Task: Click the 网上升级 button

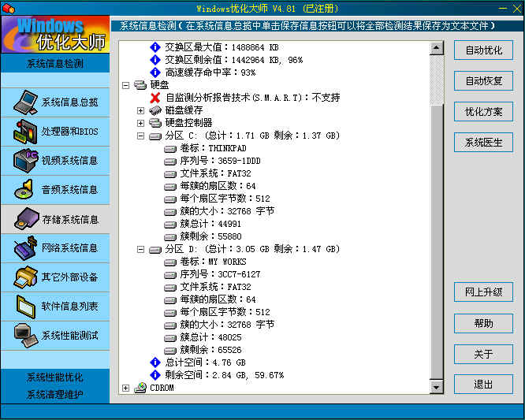Action: [x=483, y=292]
